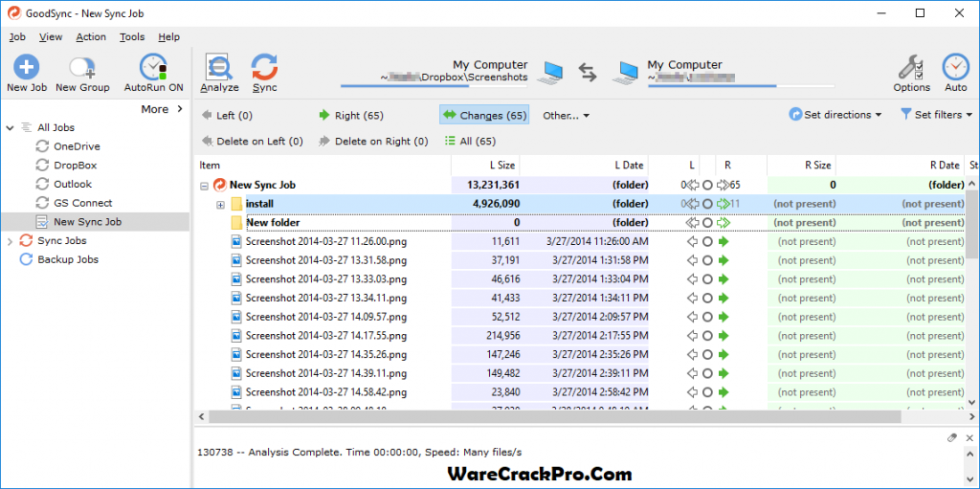The width and height of the screenshot is (980, 489).
Task: Click green right arrow for 14.58.42.png
Action: [x=724, y=392]
